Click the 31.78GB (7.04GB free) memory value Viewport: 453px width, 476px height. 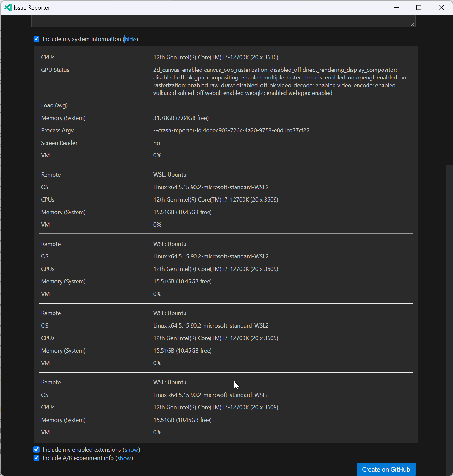[181, 118]
